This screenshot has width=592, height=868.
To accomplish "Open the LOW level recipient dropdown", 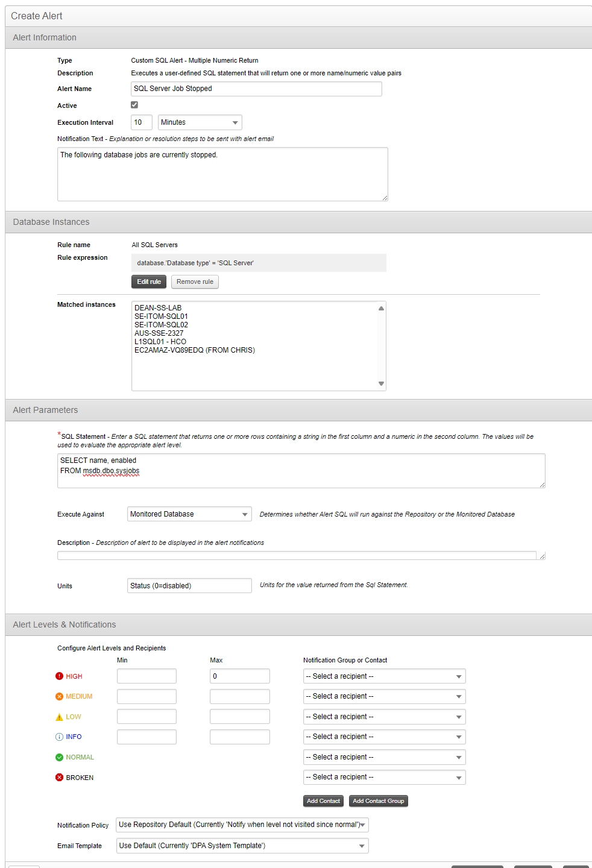I will [384, 717].
